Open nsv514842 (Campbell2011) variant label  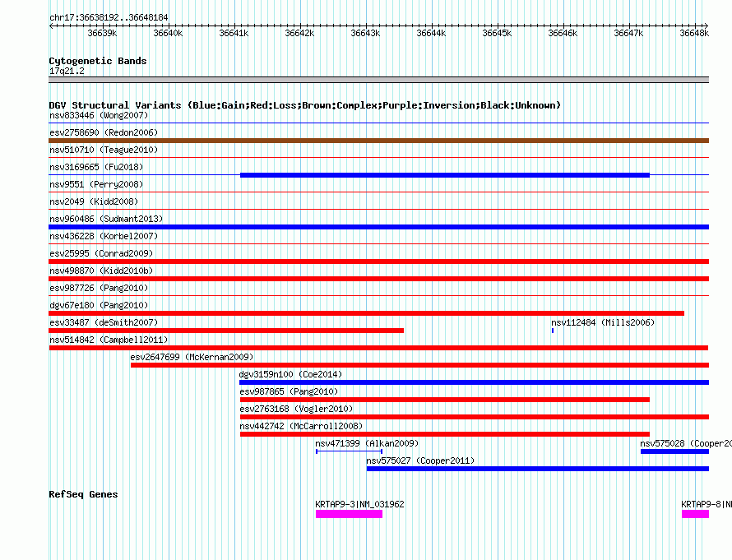pos(109,340)
